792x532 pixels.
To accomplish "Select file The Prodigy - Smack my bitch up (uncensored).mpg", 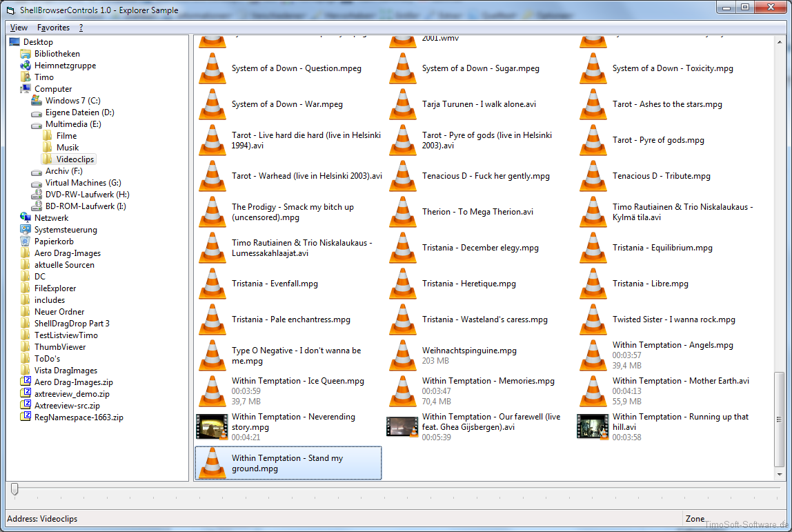I will coord(293,213).
